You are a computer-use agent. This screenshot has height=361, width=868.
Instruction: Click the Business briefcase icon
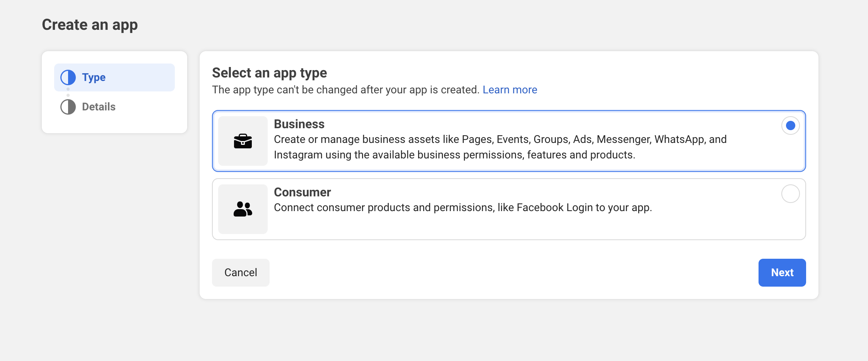pos(243,141)
